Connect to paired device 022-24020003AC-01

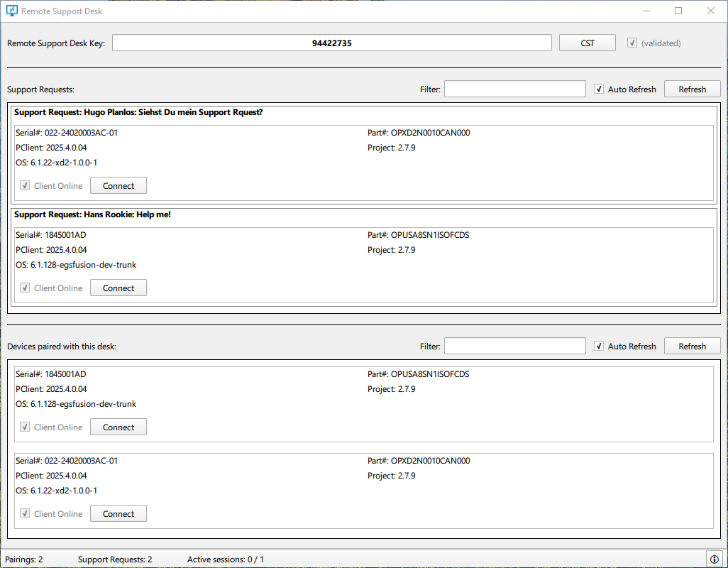(118, 513)
